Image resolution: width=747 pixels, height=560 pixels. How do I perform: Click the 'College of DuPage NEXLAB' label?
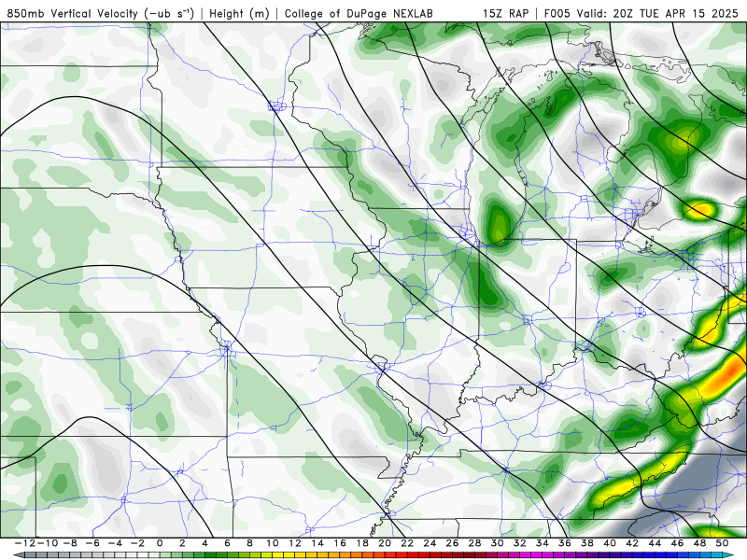tap(359, 13)
